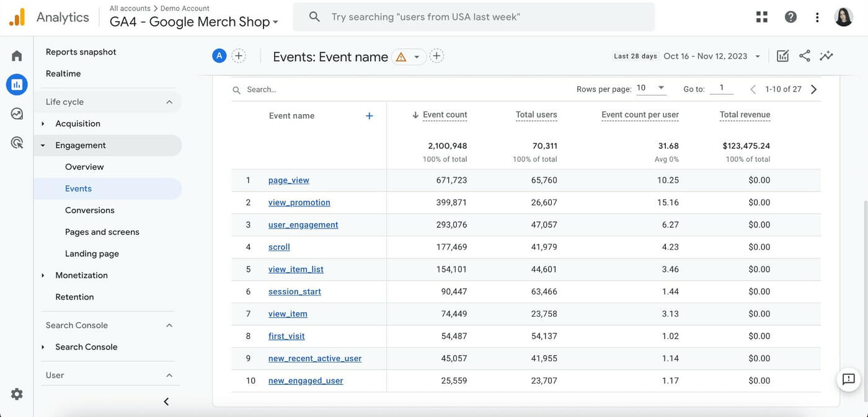The height and width of the screenshot is (417, 868).
Task: Collapse the Life cycle section
Action: [x=169, y=102]
